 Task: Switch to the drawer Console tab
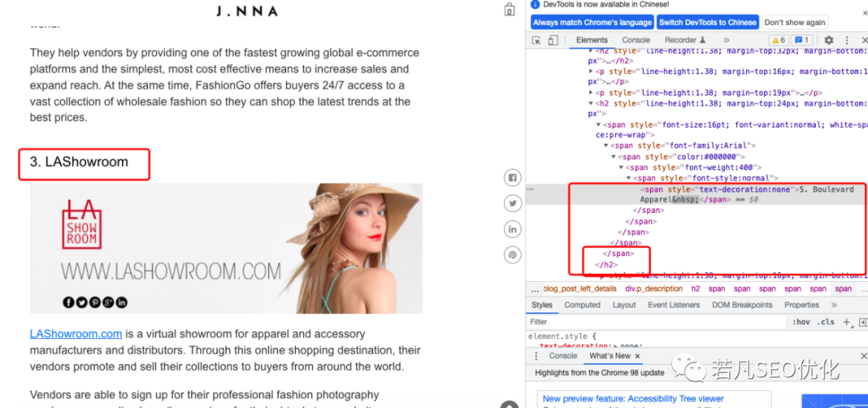click(x=563, y=356)
